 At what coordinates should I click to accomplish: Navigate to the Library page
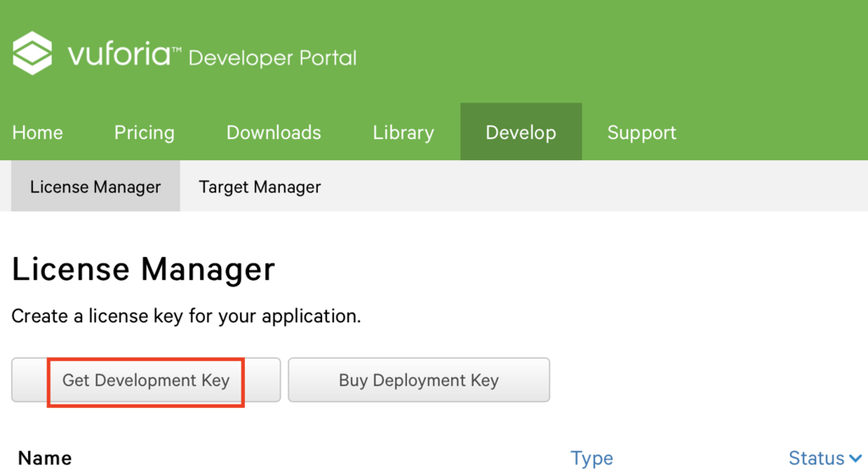coord(403,133)
